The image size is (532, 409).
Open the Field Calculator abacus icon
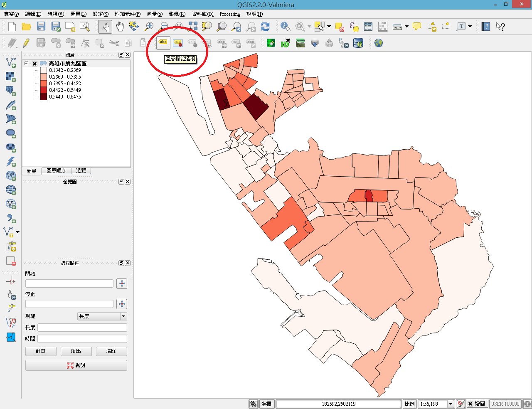coord(383,27)
